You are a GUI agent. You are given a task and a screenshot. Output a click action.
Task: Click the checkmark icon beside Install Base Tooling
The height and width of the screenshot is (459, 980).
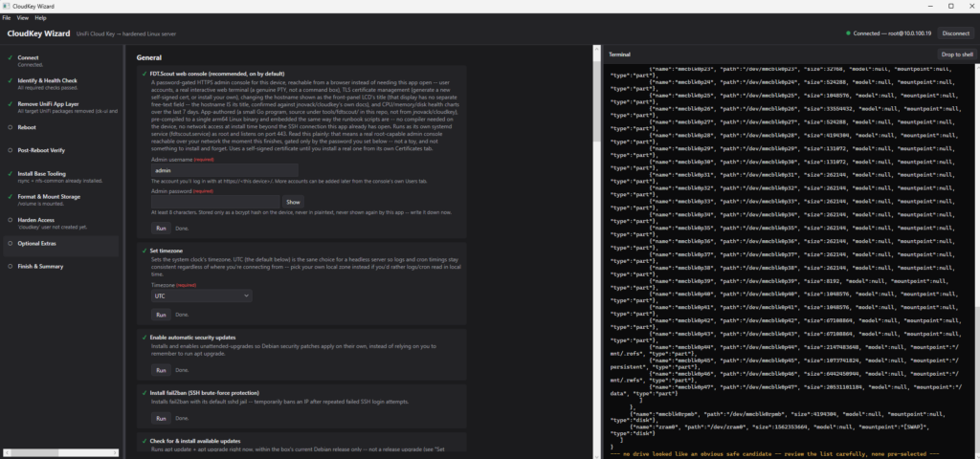click(x=10, y=174)
